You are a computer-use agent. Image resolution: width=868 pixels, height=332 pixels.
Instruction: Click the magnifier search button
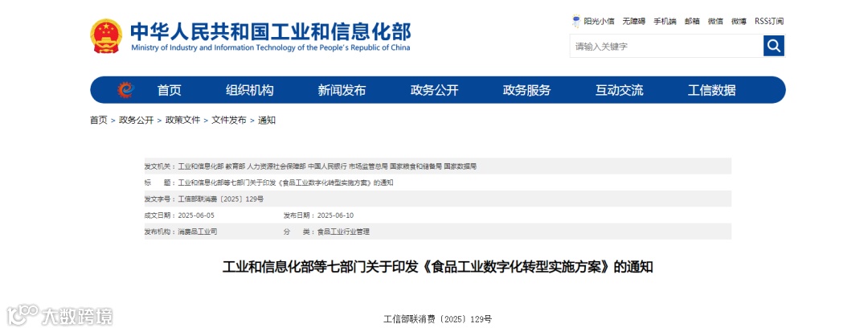[774, 46]
